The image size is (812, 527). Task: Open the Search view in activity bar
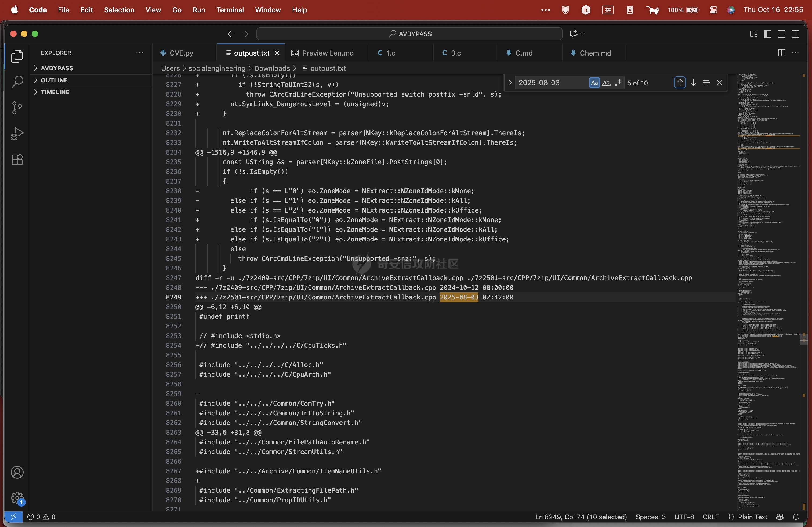(x=17, y=82)
